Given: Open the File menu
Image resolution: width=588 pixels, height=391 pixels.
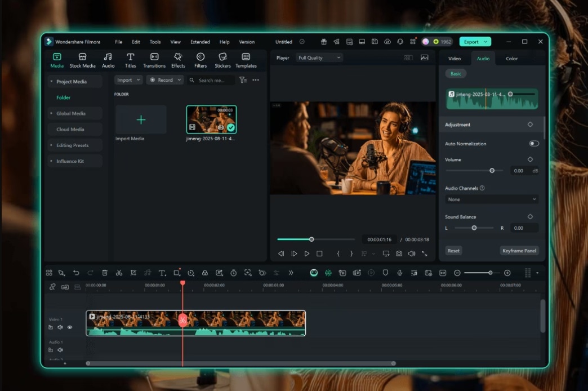Looking at the screenshot, I should coord(118,42).
